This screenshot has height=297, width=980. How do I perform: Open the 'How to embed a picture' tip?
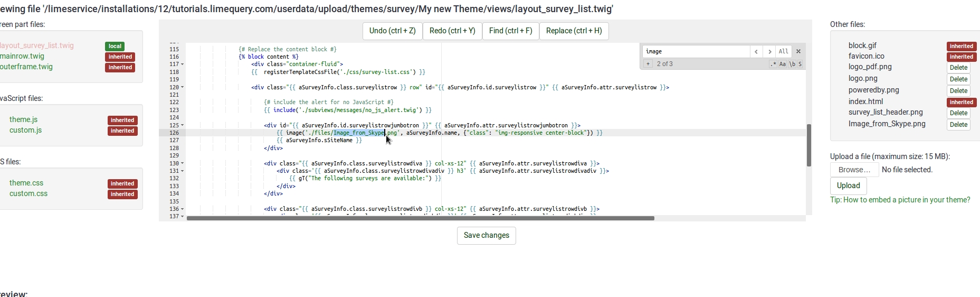[900, 200]
